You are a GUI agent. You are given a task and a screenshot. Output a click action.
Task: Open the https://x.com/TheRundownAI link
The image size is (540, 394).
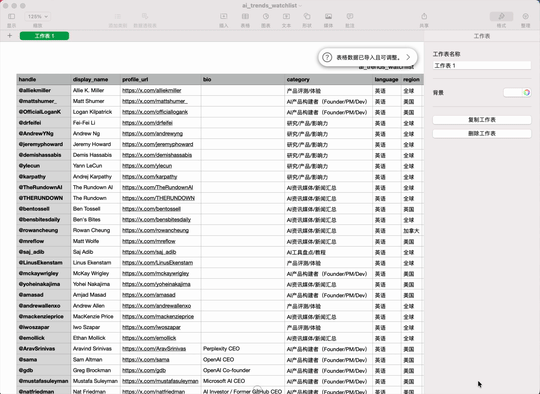pyautogui.click(x=157, y=187)
